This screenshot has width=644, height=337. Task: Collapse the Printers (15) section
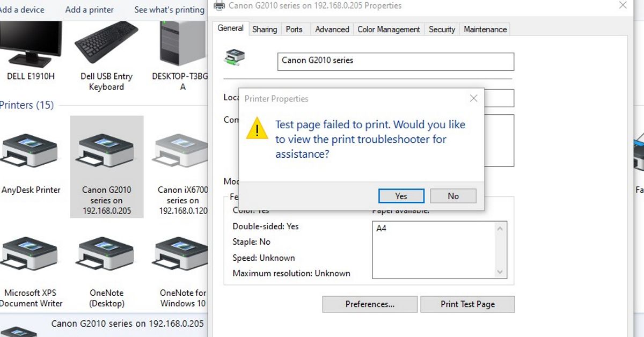point(27,105)
